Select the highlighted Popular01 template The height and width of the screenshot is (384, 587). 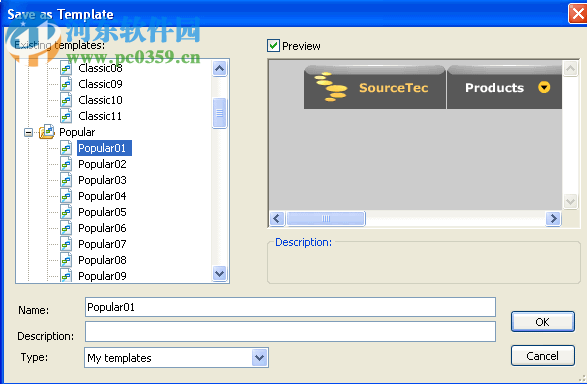pyautogui.click(x=104, y=148)
